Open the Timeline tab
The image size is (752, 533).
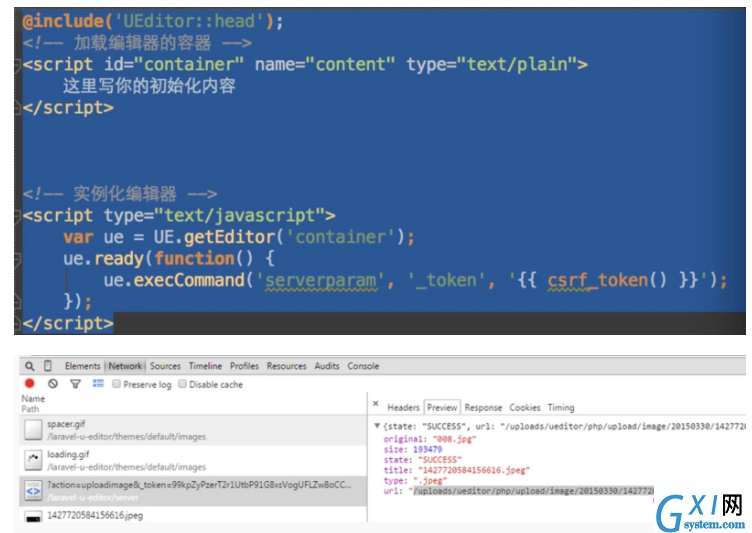(205, 366)
